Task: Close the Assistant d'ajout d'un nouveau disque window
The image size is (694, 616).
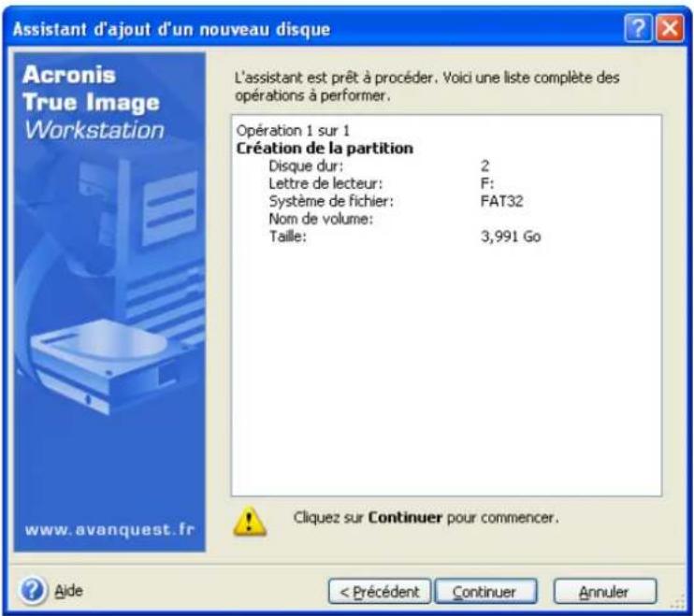Action: (670, 29)
